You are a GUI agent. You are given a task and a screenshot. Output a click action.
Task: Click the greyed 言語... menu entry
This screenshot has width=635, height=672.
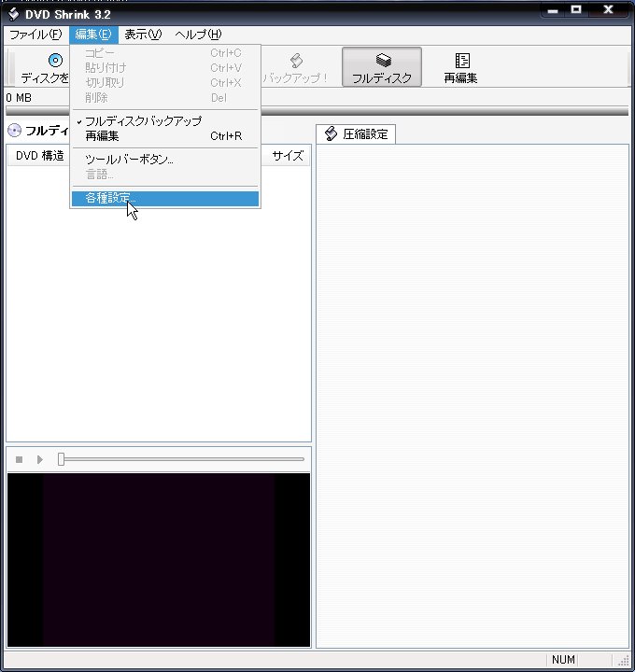click(165, 175)
